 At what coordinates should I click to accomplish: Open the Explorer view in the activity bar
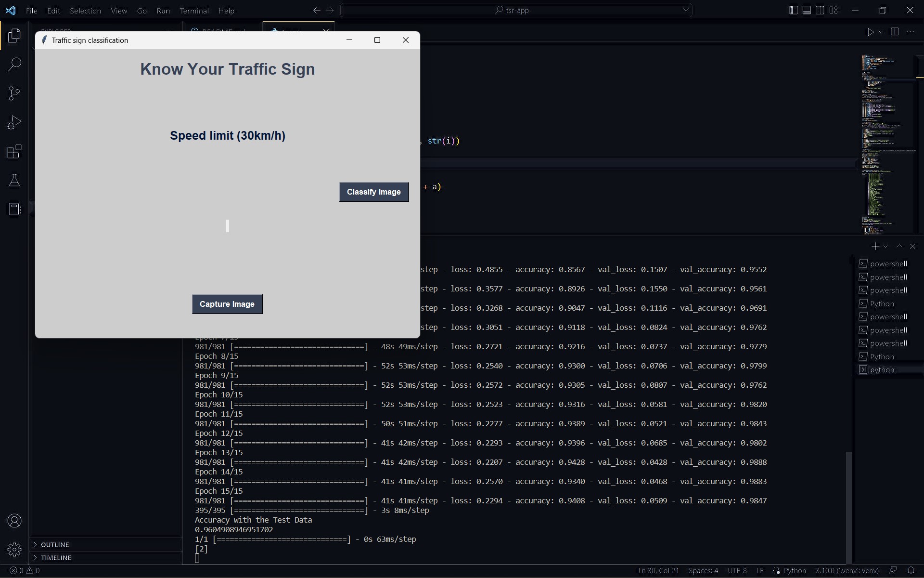[14, 35]
